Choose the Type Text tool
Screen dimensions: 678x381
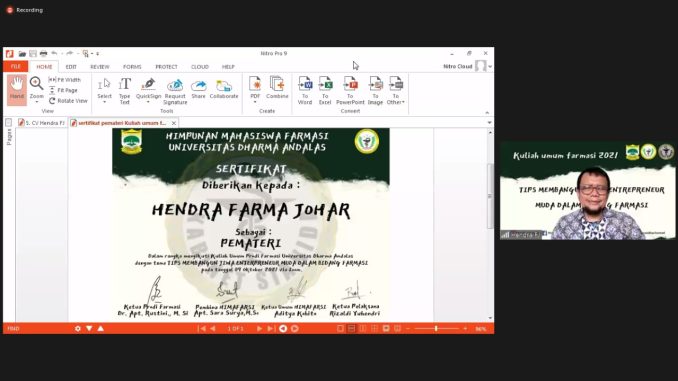pyautogui.click(x=125, y=90)
